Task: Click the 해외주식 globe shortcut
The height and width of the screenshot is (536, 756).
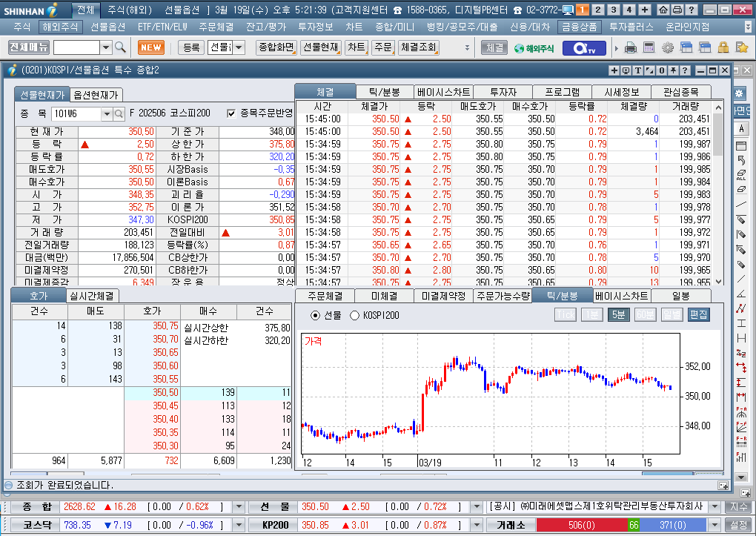Action: pos(534,48)
